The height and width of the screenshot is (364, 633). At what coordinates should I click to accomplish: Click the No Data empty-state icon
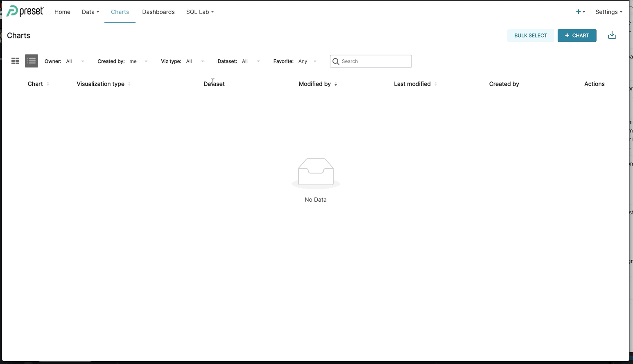[316, 173]
